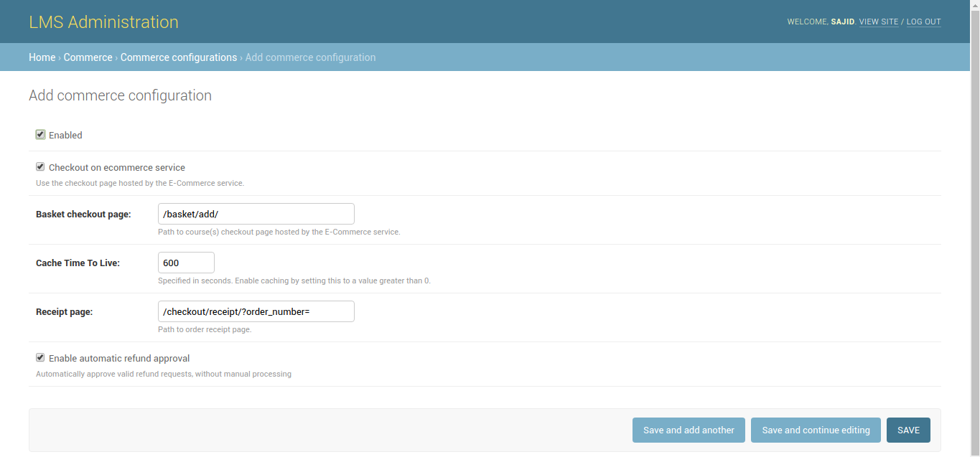This screenshot has width=980, height=457.
Task: Click the scrollbar up arrow
Action: 974,6
